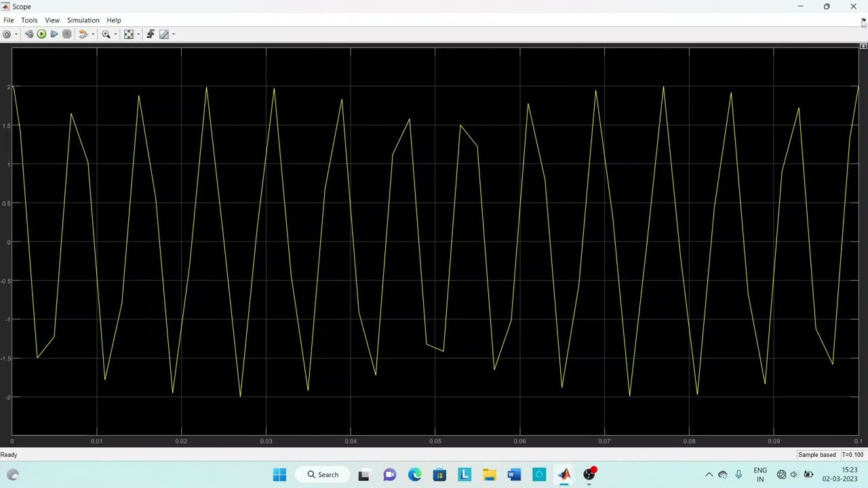Click the maximize axes icon above plot corner
The image size is (868, 488).
pyautogui.click(x=863, y=46)
